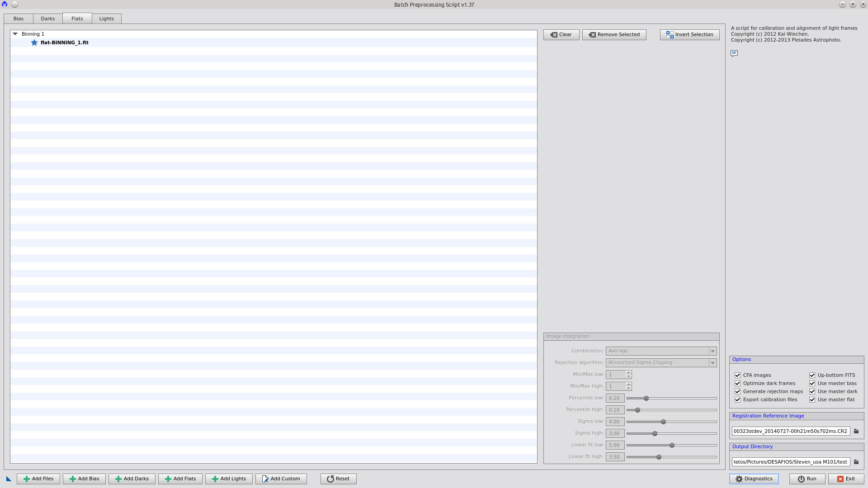Click the Remove Selected button
868x488 pixels.
[614, 35]
